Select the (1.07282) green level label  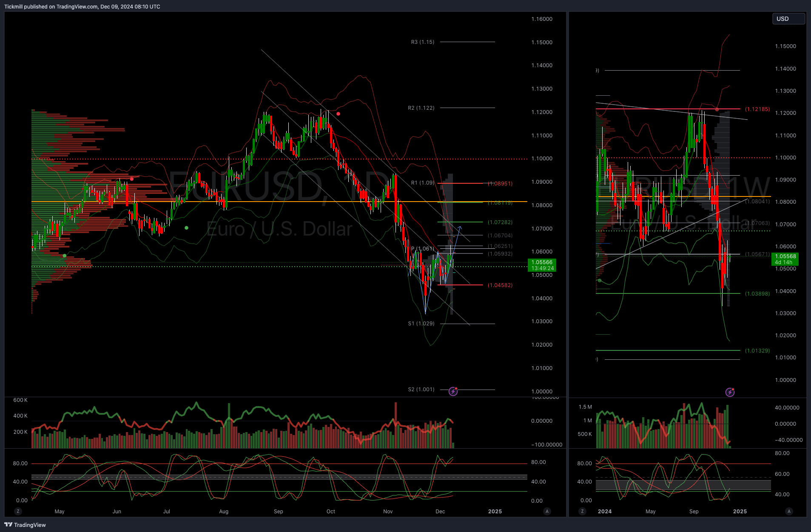pyautogui.click(x=500, y=222)
